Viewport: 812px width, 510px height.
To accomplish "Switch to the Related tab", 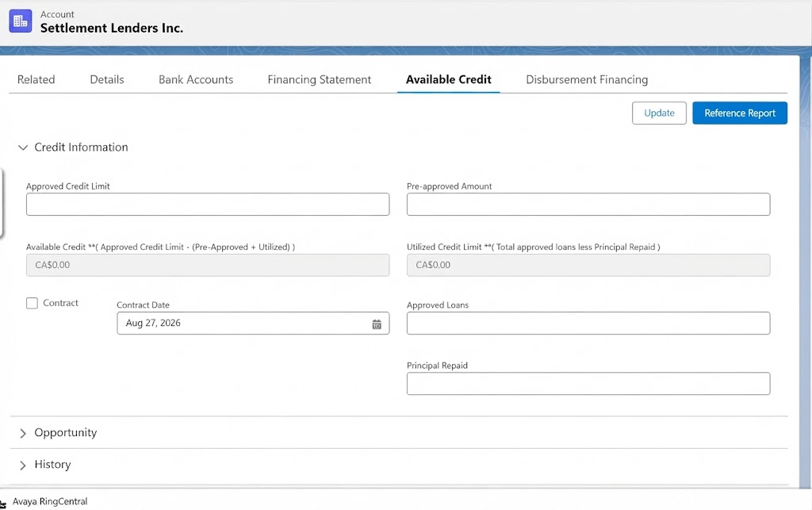I will [x=36, y=80].
